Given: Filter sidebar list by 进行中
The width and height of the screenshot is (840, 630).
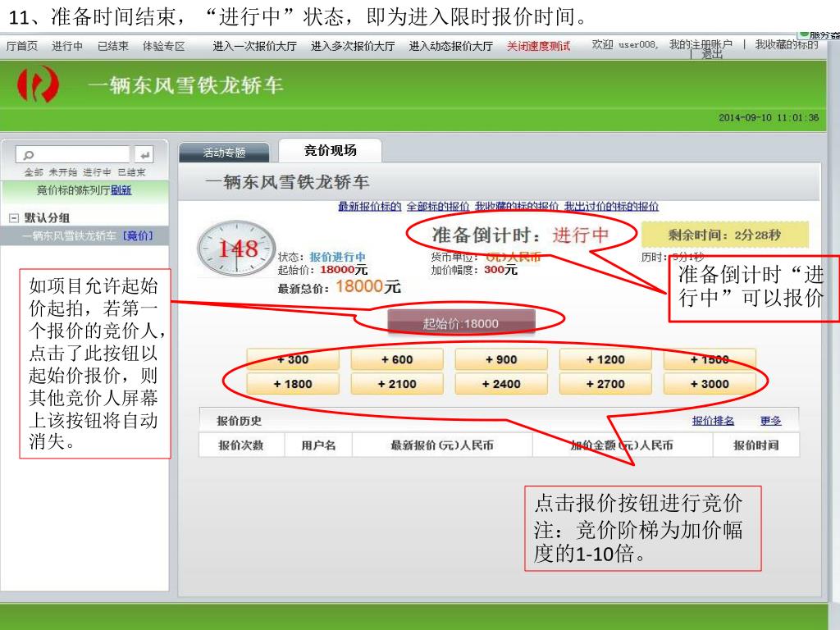Looking at the screenshot, I should click(97, 172).
